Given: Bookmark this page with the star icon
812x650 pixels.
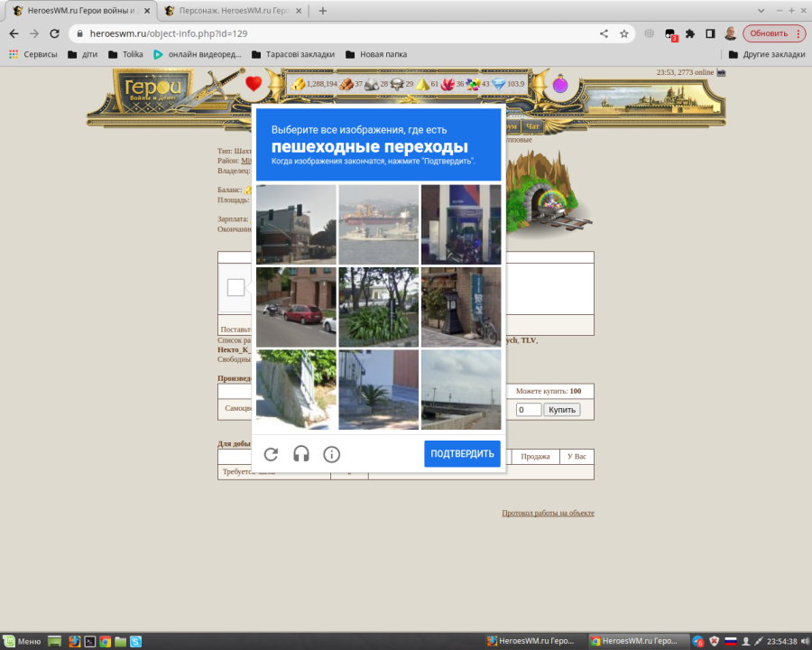Looking at the screenshot, I should coord(624,33).
